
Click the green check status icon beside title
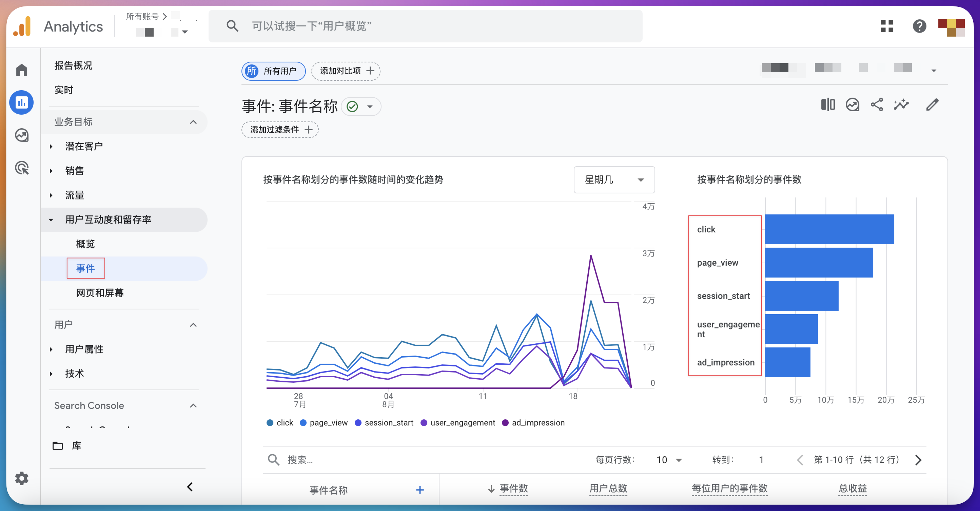pyautogui.click(x=352, y=107)
